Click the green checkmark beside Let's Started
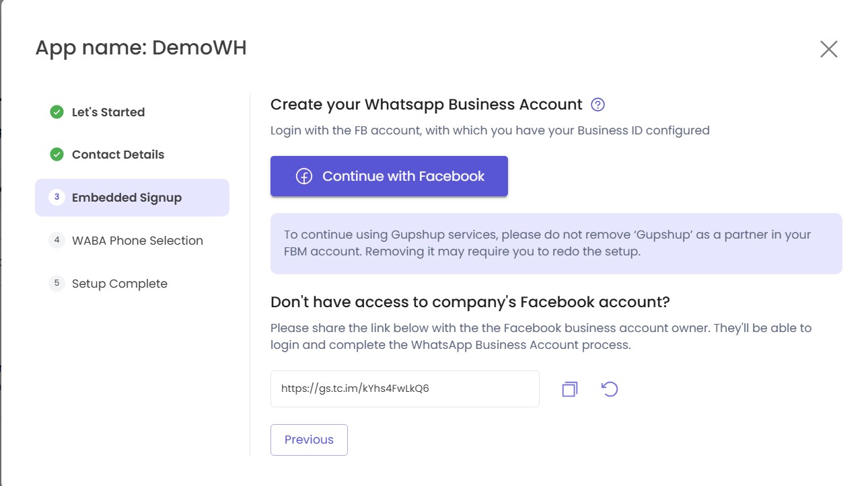The width and height of the screenshot is (868, 486). [x=57, y=112]
